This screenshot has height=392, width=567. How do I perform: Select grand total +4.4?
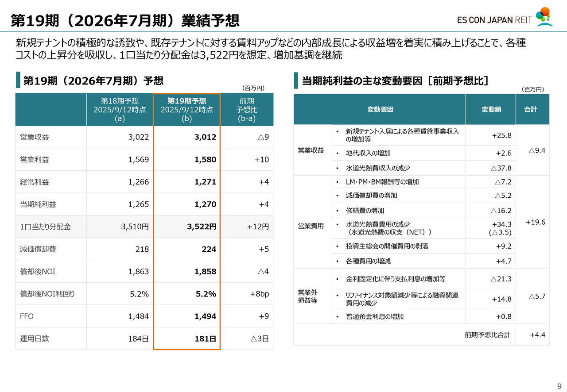pos(537,335)
